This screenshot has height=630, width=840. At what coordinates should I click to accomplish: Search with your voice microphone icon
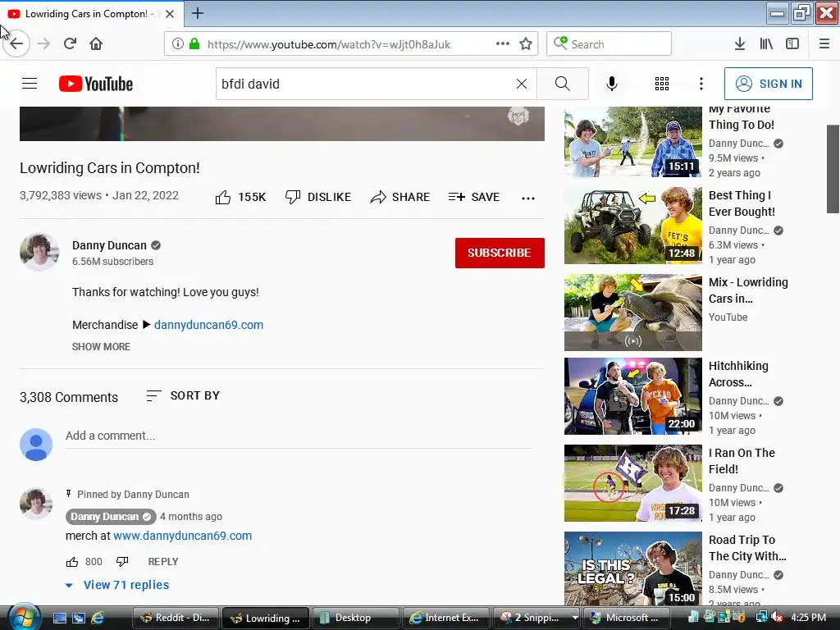coord(612,84)
